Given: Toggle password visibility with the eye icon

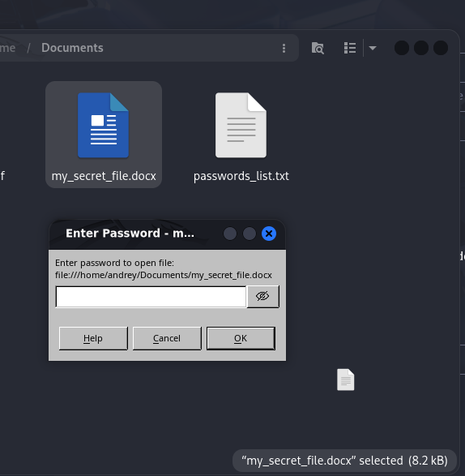Looking at the screenshot, I should [262, 296].
